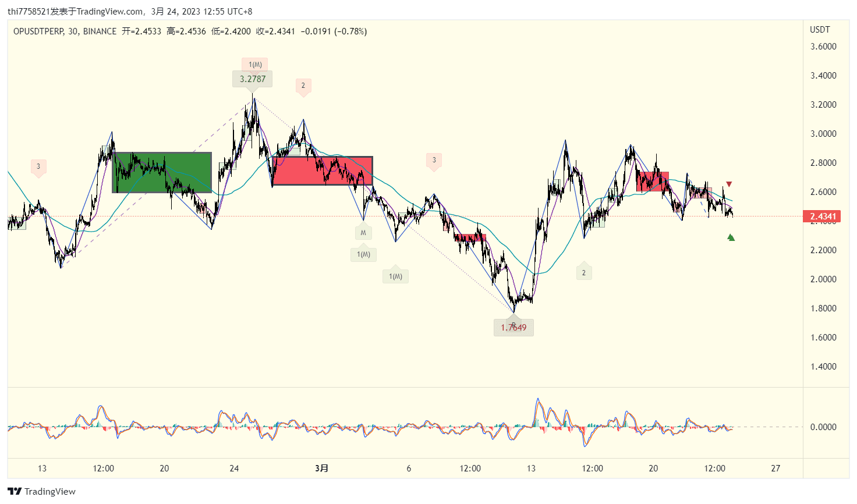Click the 1.6000 price axis label
857x504 pixels.
click(x=823, y=338)
